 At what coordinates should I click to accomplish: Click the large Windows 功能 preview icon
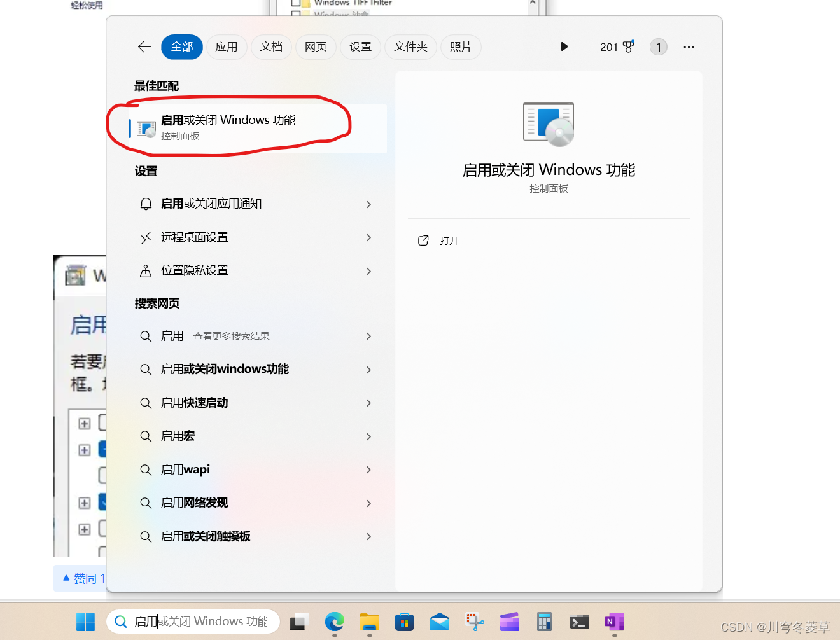(x=549, y=124)
